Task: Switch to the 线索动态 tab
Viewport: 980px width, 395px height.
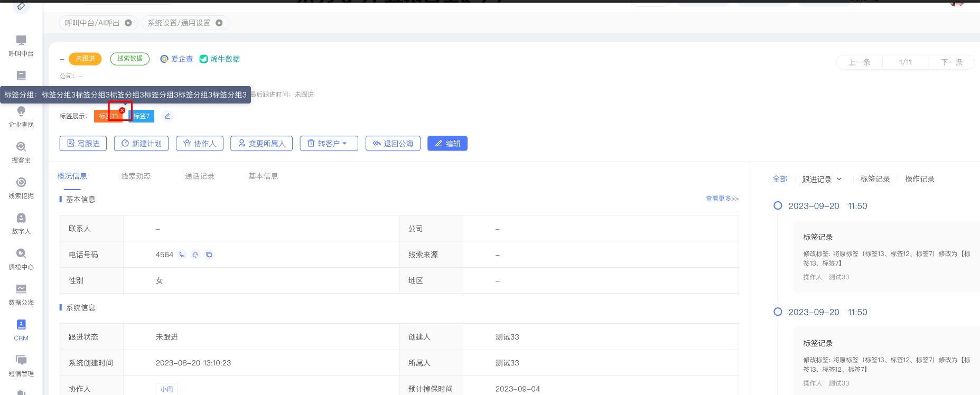Action: point(136,176)
